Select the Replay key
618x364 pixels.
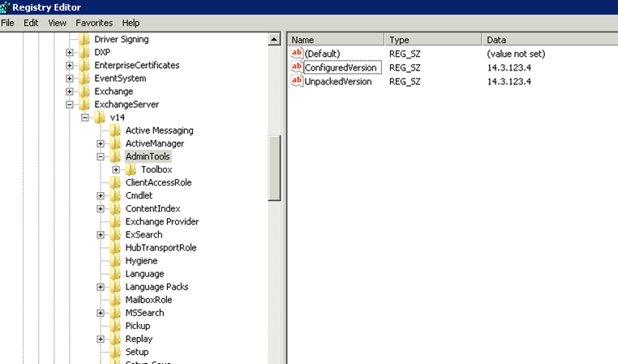coord(139,339)
